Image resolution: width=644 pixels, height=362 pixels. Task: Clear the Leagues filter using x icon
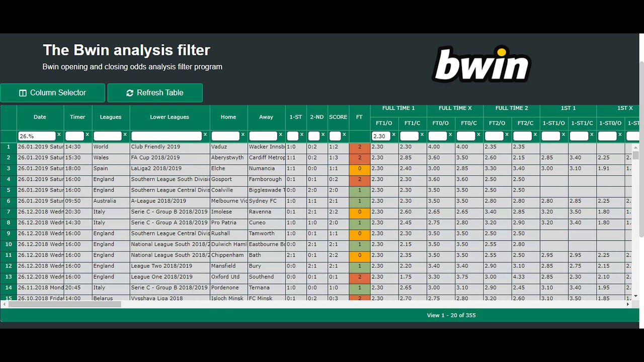125,135
